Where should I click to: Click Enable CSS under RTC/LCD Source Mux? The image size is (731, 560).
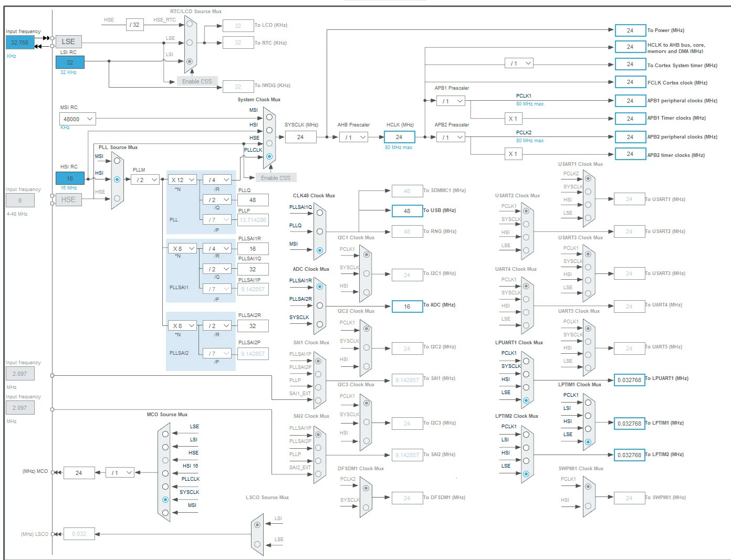[x=197, y=81]
